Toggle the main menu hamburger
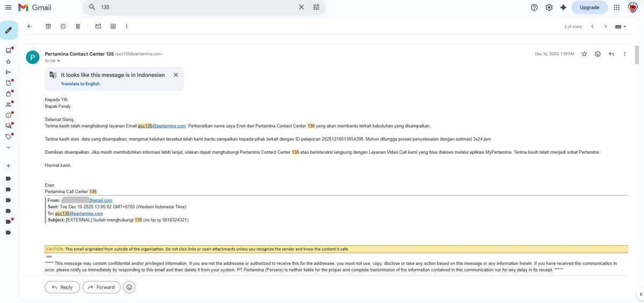 (x=8, y=8)
